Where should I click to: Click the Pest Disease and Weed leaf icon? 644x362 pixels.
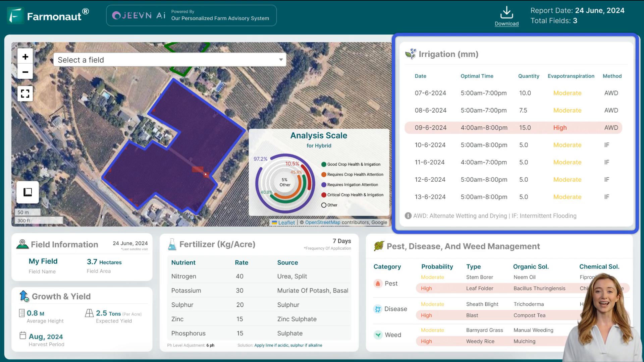click(379, 246)
